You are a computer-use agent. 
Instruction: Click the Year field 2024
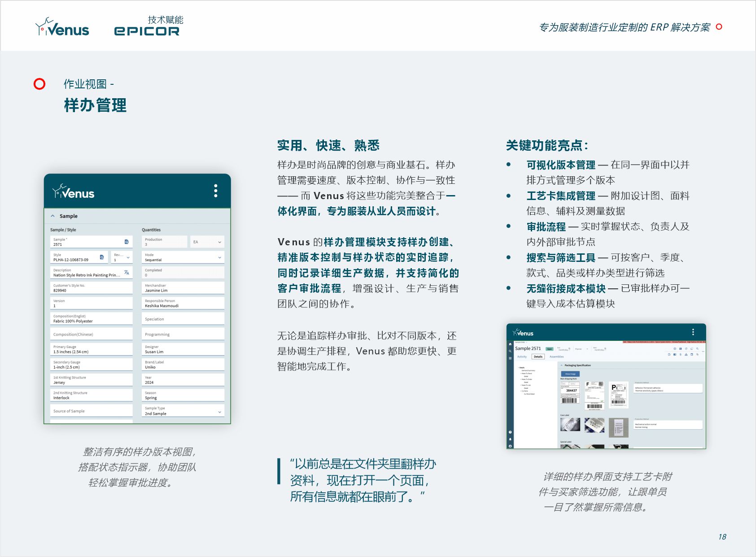(183, 380)
